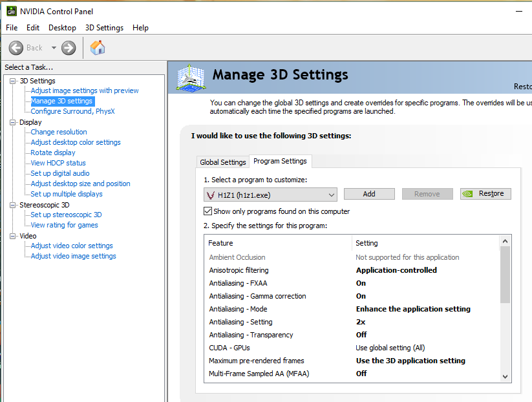Open the program selection dropdown

(x=270, y=195)
